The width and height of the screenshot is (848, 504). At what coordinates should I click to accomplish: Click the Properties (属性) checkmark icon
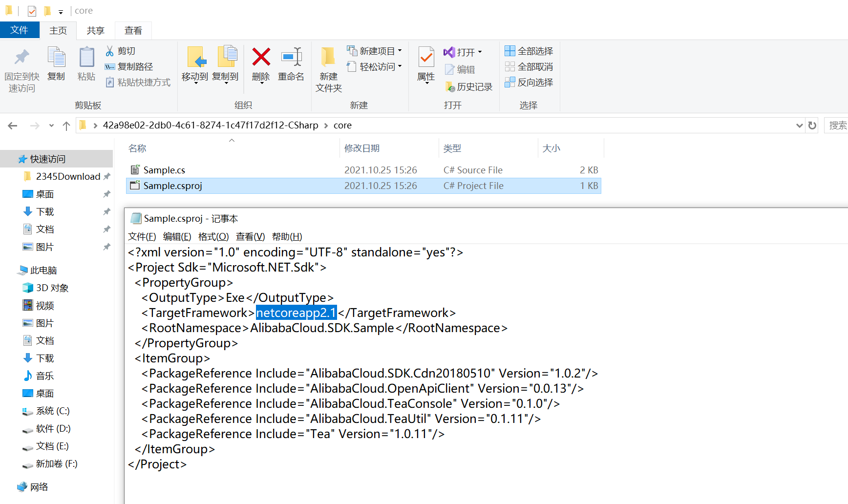[426, 57]
